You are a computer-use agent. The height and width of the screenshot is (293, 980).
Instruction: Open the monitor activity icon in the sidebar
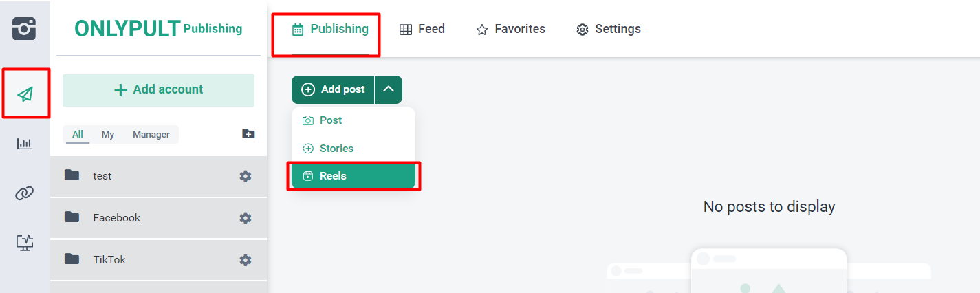tap(25, 242)
